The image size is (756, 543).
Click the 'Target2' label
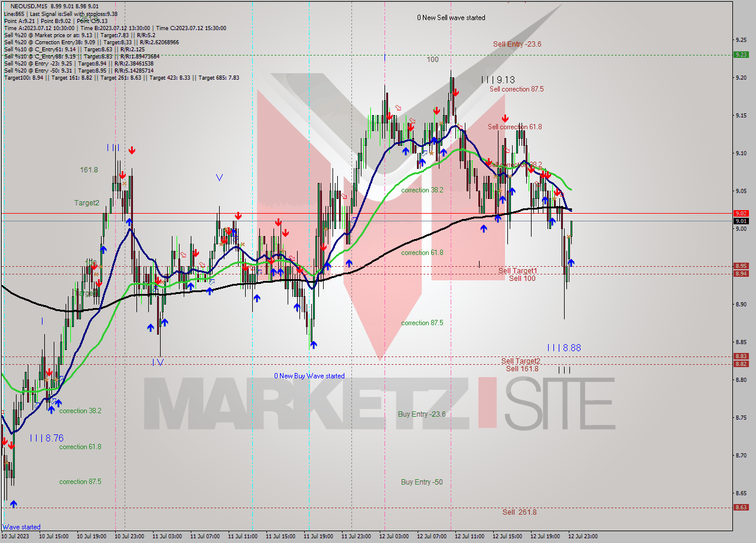coord(87,203)
